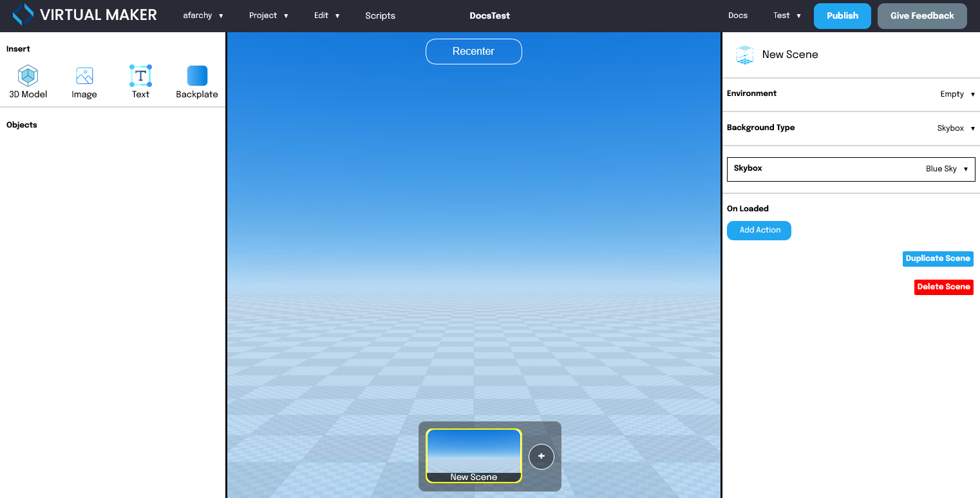The image size is (980, 498).
Task: Add an On Loaded action
Action: coord(759,230)
